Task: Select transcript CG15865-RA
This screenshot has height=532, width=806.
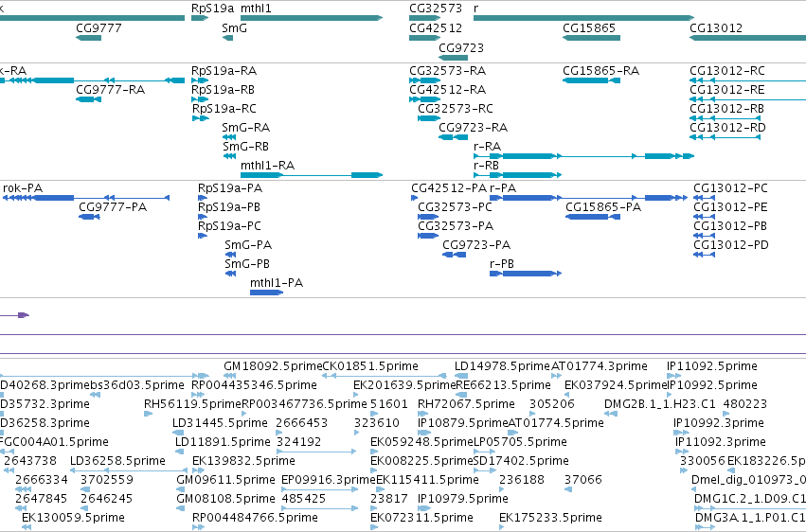Action: 591,80
